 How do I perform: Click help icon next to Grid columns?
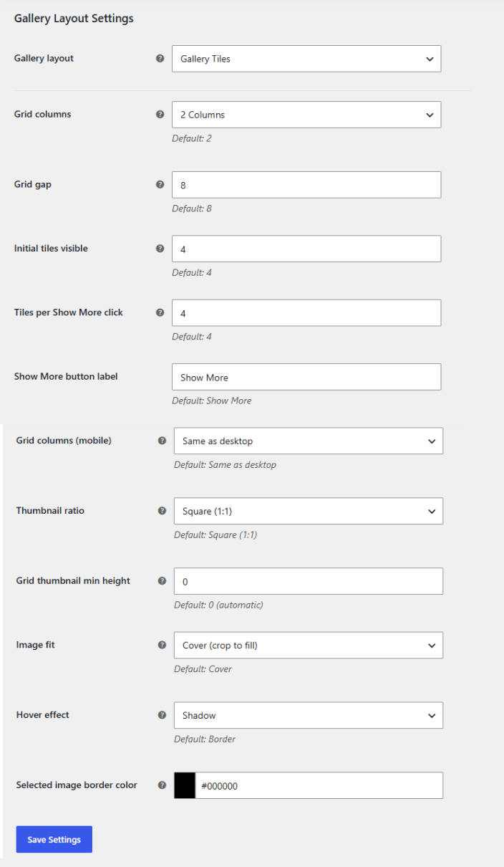(x=160, y=114)
